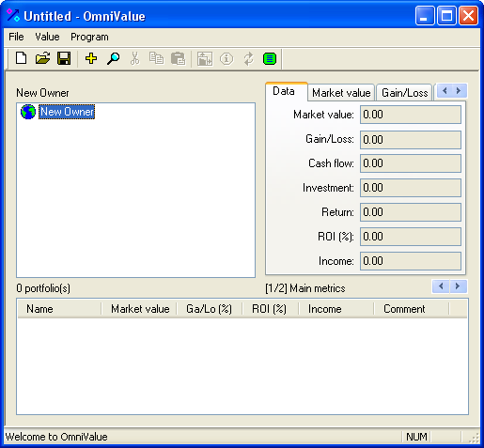
Task: Minimize the OmniValue window
Action: [x=425, y=15]
